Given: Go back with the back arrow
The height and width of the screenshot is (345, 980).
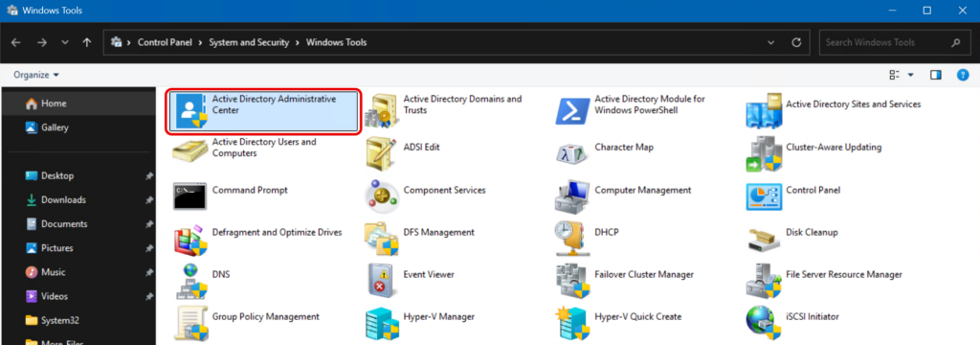Looking at the screenshot, I should coord(15,42).
